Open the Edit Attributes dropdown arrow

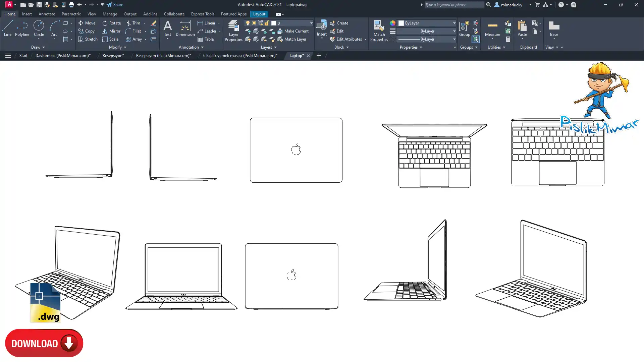click(365, 39)
